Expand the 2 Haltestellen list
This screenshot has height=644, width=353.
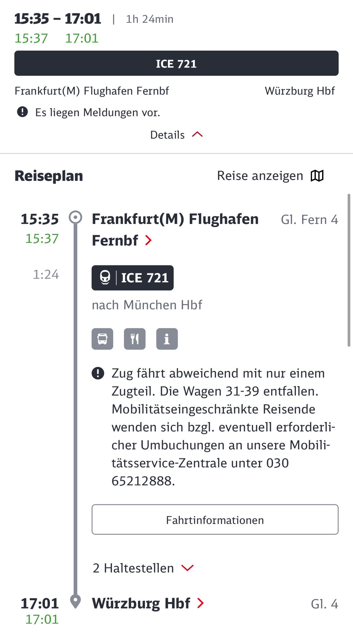click(143, 568)
